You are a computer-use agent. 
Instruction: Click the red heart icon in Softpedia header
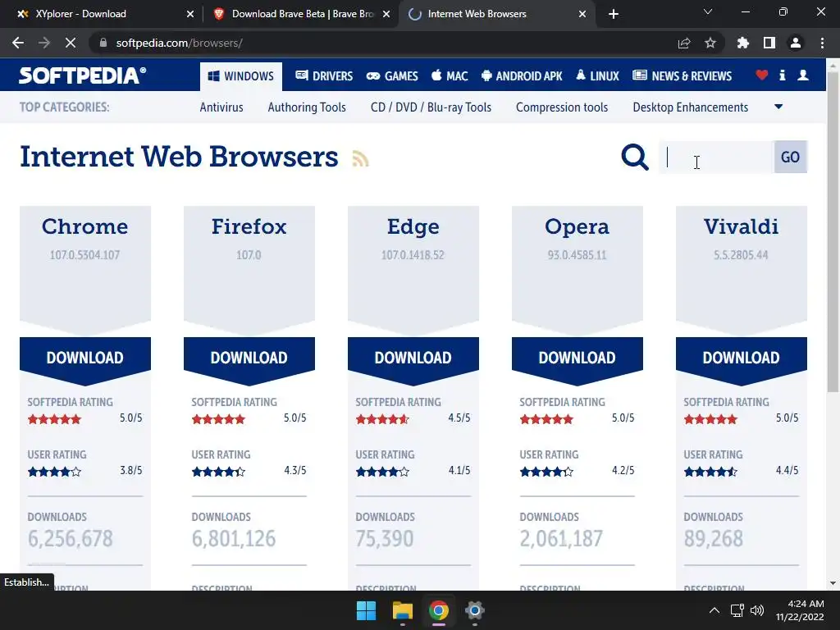click(x=762, y=75)
